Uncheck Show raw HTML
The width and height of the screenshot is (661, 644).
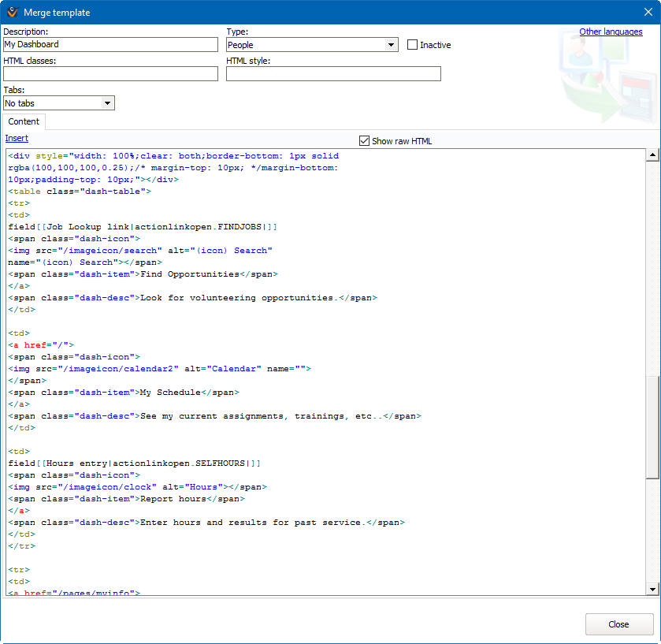click(x=364, y=141)
